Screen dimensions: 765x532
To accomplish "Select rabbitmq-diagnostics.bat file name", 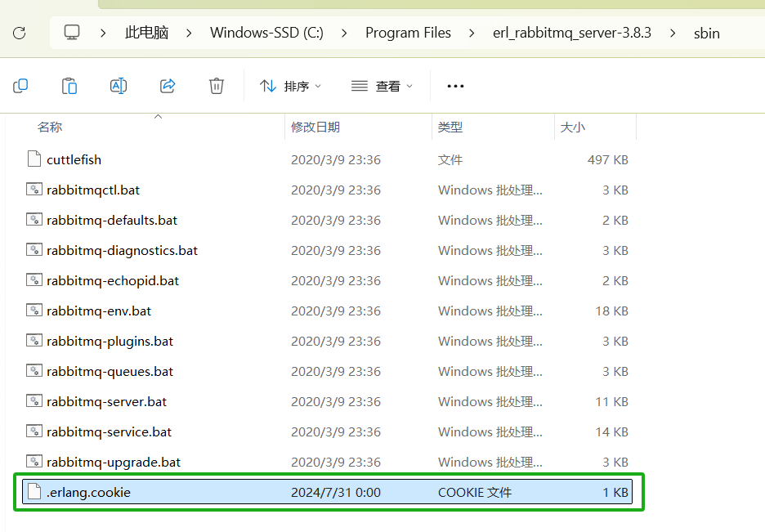I will 122,251.
